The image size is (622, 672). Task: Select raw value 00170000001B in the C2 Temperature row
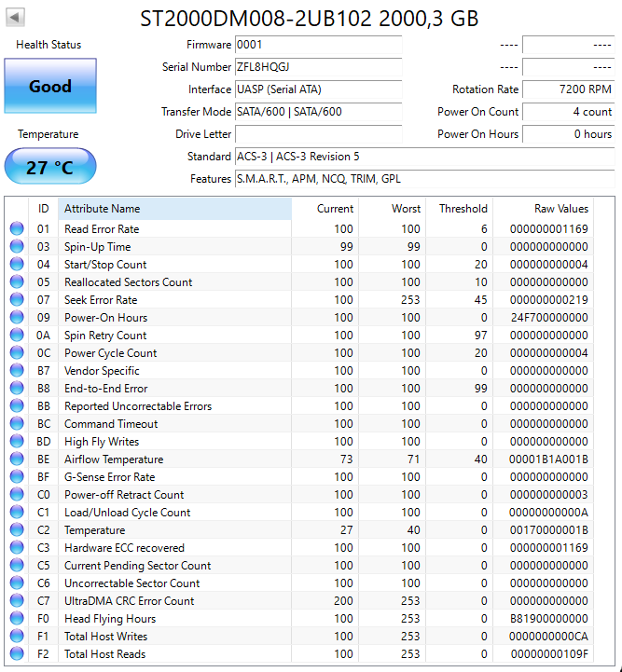[548, 530]
